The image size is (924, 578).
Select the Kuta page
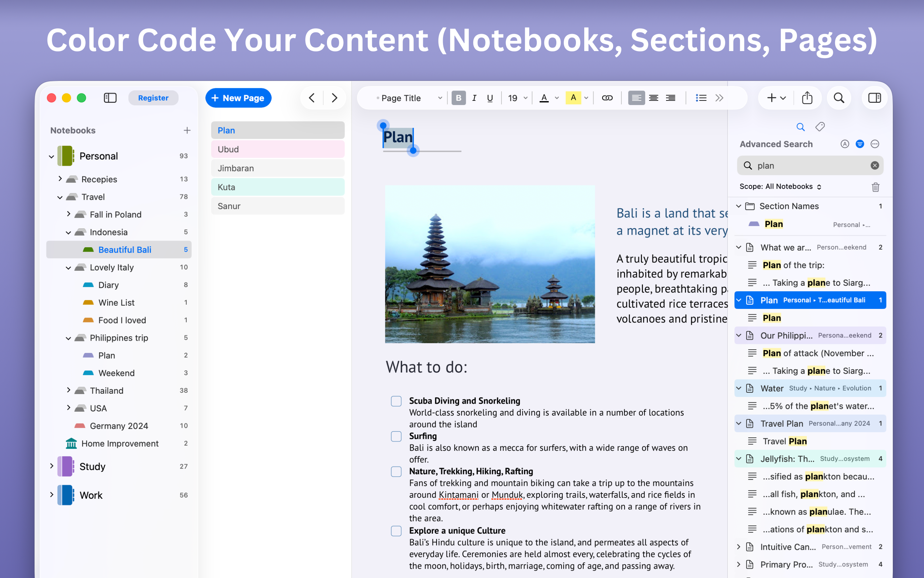[x=278, y=187]
